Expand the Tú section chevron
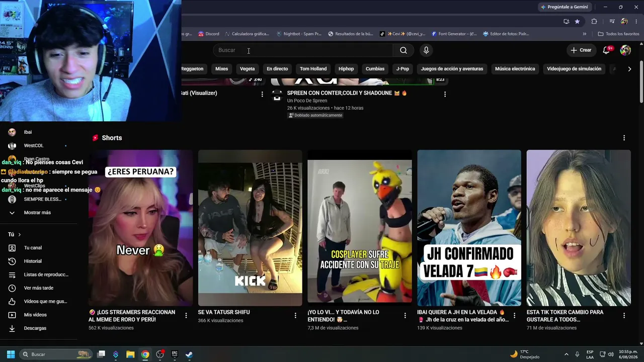 (x=20, y=235)
